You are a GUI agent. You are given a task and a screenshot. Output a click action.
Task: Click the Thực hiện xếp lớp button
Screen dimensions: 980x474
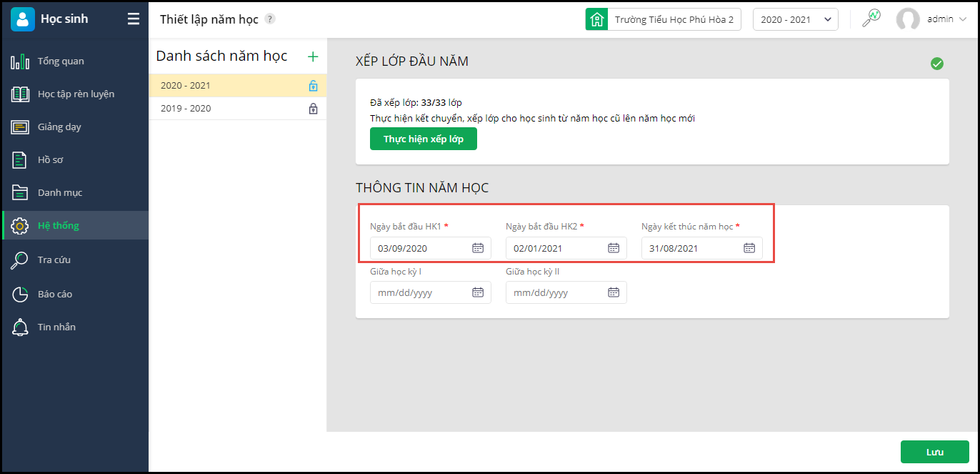[424, 139]
